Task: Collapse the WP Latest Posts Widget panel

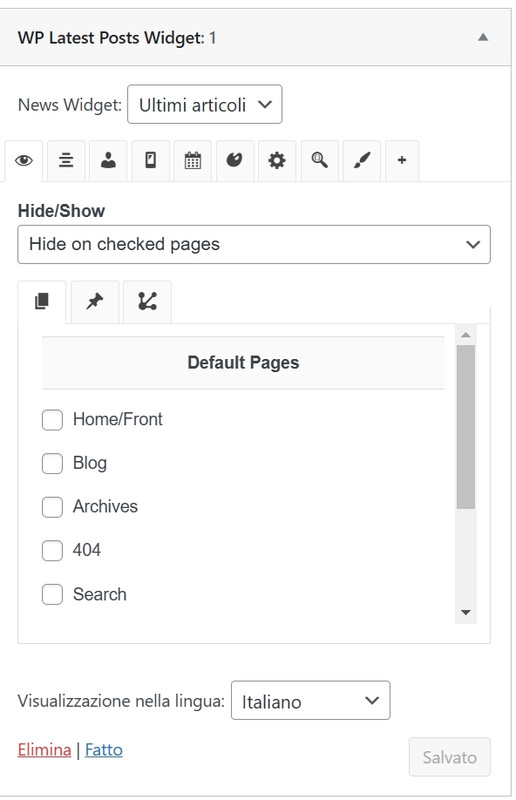Action: pyautogui.click(x=483, y=37)
